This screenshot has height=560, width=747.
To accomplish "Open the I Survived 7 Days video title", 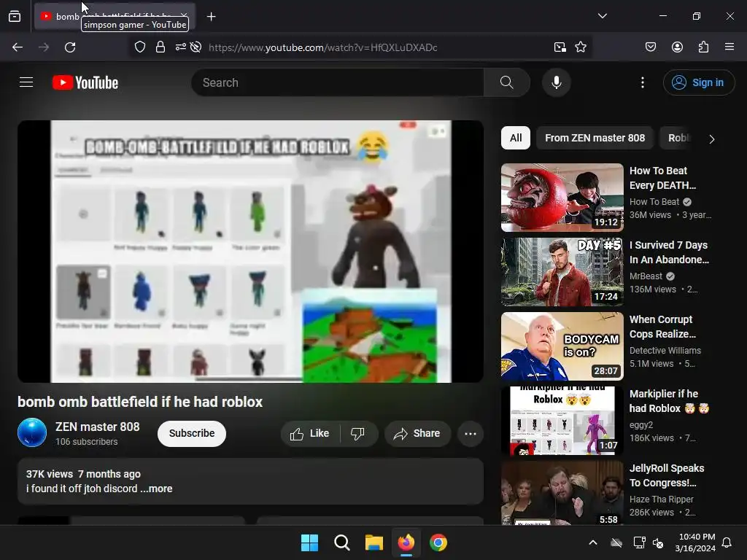I will [669, 252].
